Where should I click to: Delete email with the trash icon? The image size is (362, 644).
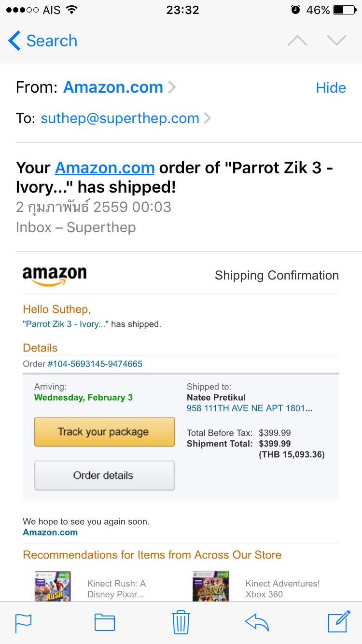click(181, 622)
